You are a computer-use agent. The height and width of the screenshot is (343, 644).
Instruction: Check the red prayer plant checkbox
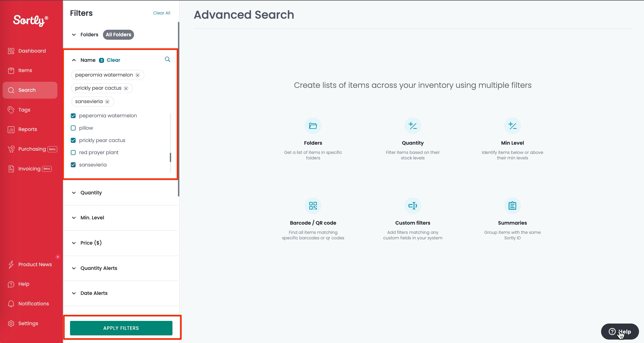coord(73,153)
